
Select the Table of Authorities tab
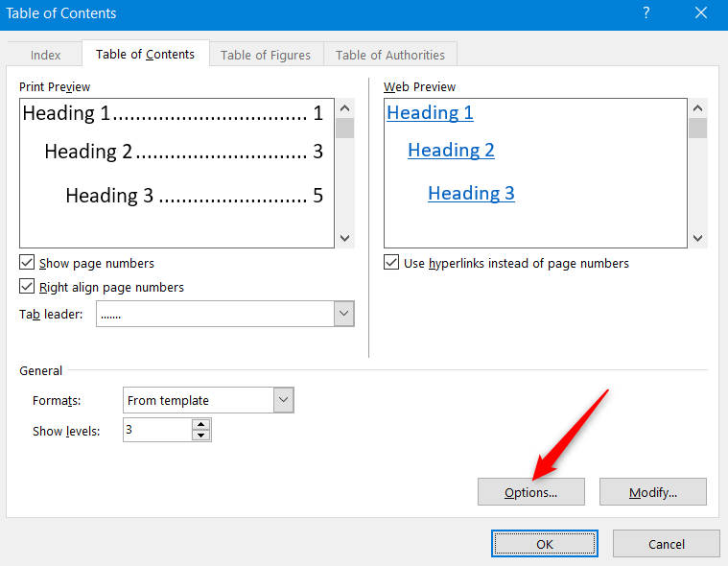click(389, 55)
